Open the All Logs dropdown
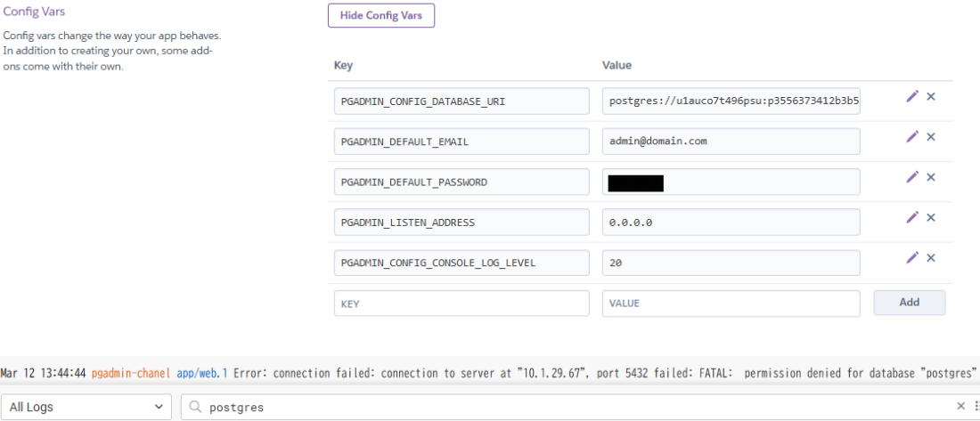980x421 pixels. [86, 407]
